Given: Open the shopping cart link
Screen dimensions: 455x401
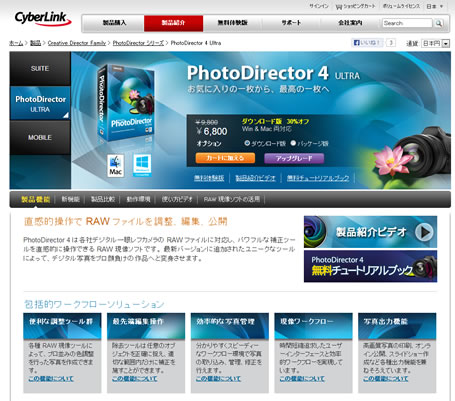Looking at the screenshot, I should [355, 6].
